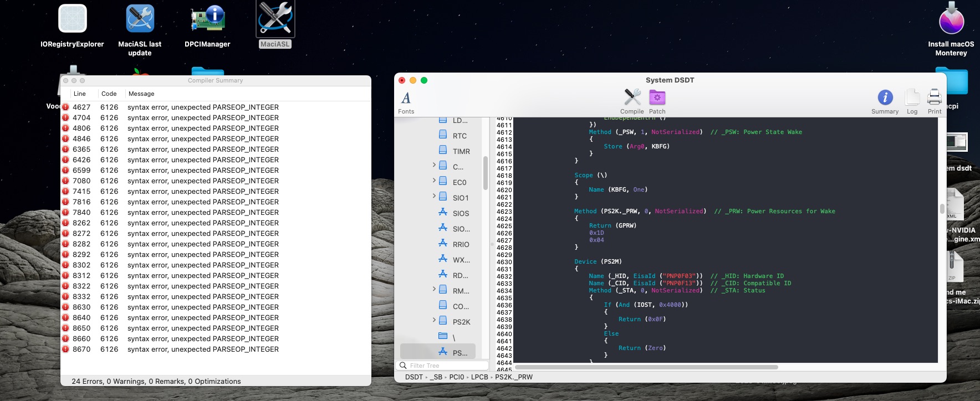Expand the EC0 tree node
Screen dimensions: 980x401
[434, 181]
